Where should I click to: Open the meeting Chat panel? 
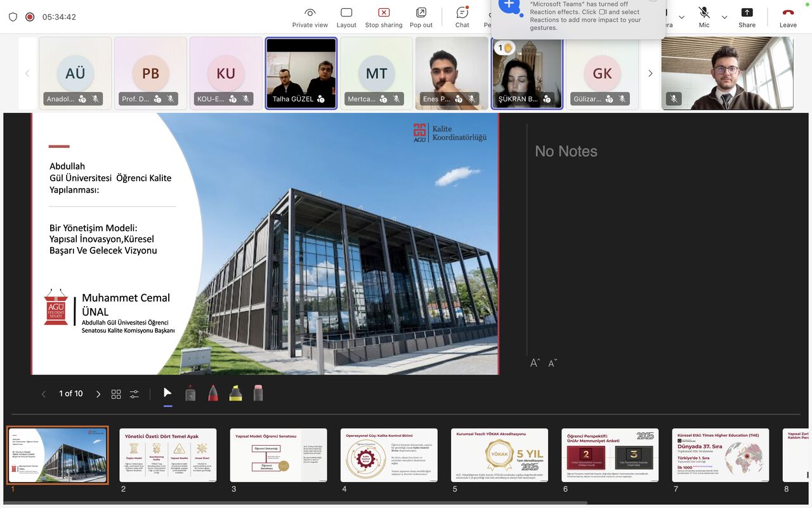[462, 17]
